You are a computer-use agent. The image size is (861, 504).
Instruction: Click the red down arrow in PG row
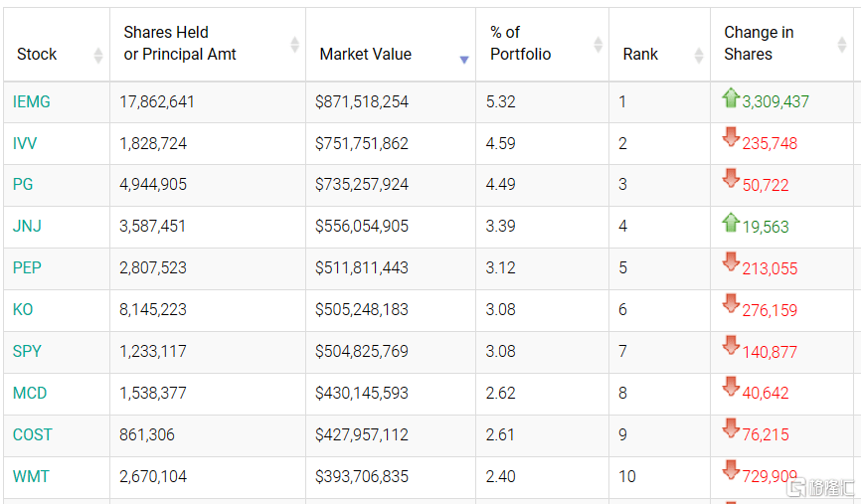click(x=731, y=180)
